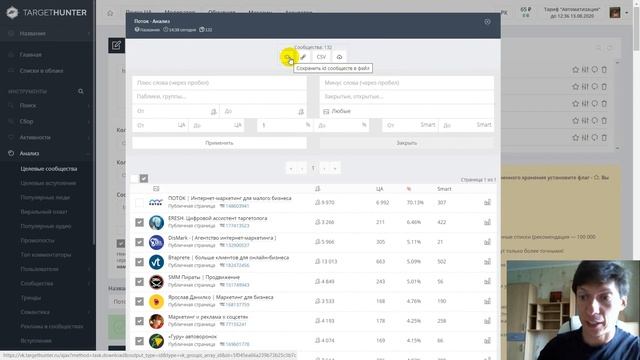This screenshot has height=360, width=640.
Task: Open the closed, open filter dropdown
Action: click(407, 97)
